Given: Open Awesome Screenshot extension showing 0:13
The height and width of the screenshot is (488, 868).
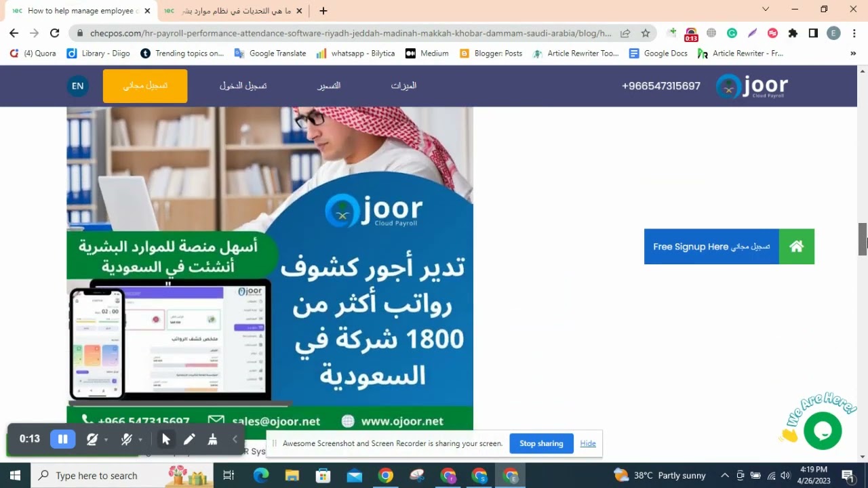Looking at the screenshot, I should (x=691, y=34).
